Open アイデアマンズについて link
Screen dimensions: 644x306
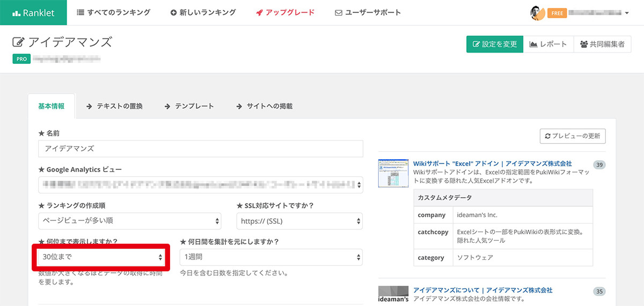(482, 290)
